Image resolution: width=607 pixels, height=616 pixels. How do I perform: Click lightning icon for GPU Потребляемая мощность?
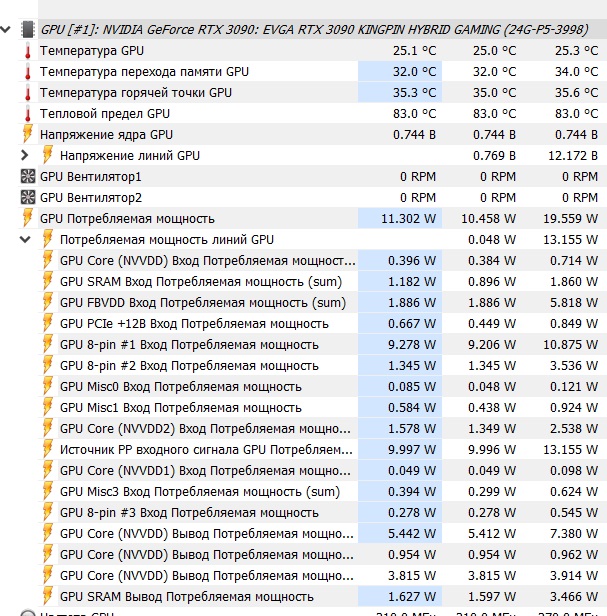28,218
